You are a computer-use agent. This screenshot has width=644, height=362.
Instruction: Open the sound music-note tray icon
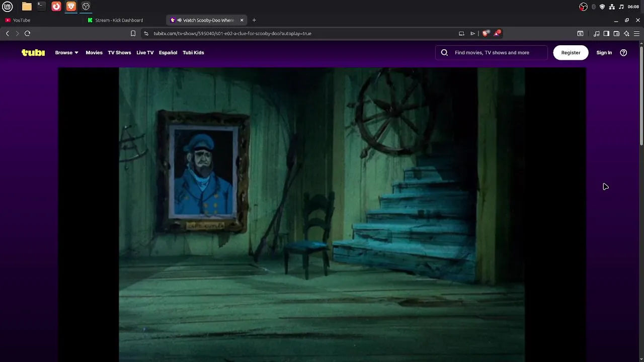point(621,7)
